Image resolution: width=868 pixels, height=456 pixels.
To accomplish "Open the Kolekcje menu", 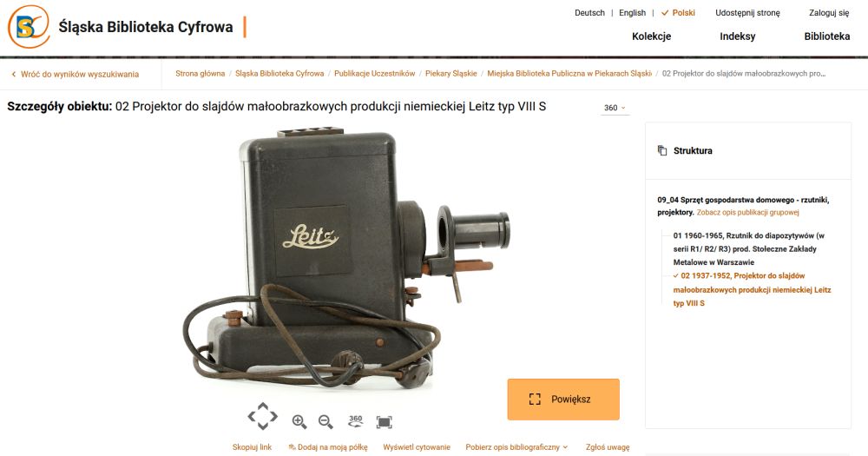I will coord(652,36).
